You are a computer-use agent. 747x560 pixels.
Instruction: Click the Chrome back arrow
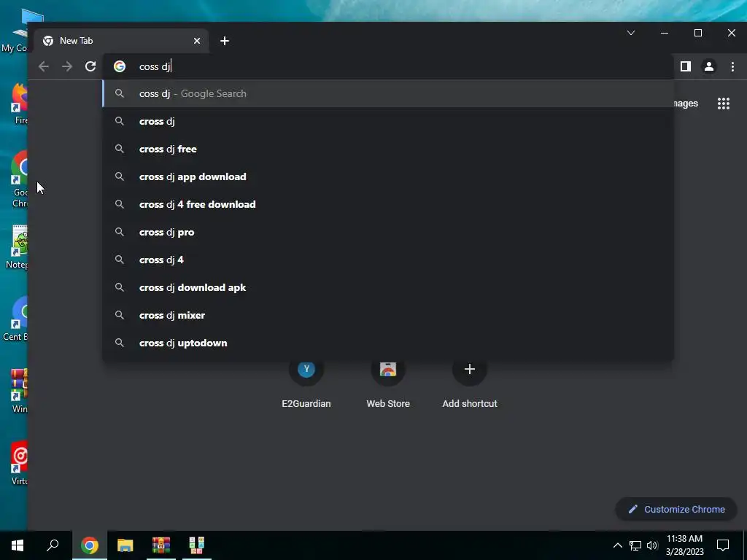pos(44,66)
